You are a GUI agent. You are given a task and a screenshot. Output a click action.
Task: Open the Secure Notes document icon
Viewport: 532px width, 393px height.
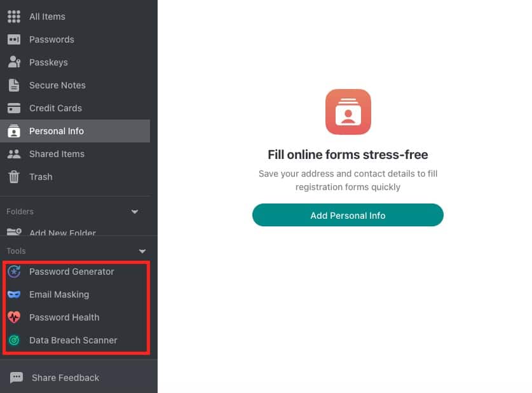(x=14, y=85)
